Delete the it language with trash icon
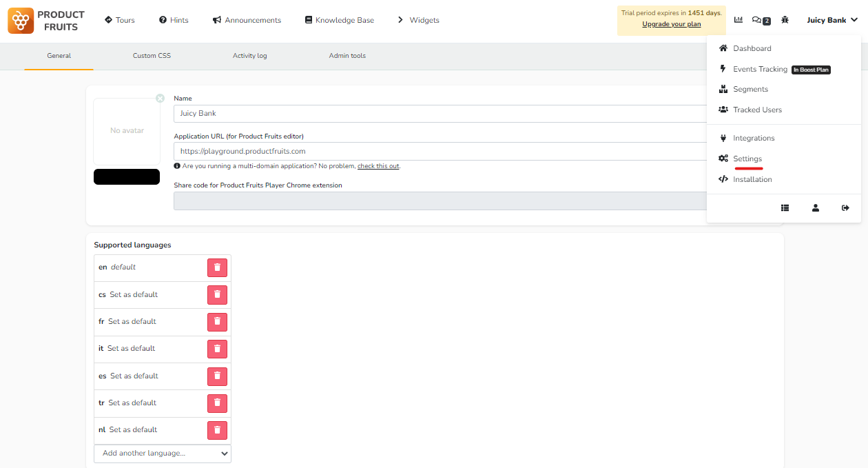This screenshot has width=868, height=468. tap(217, 349)
